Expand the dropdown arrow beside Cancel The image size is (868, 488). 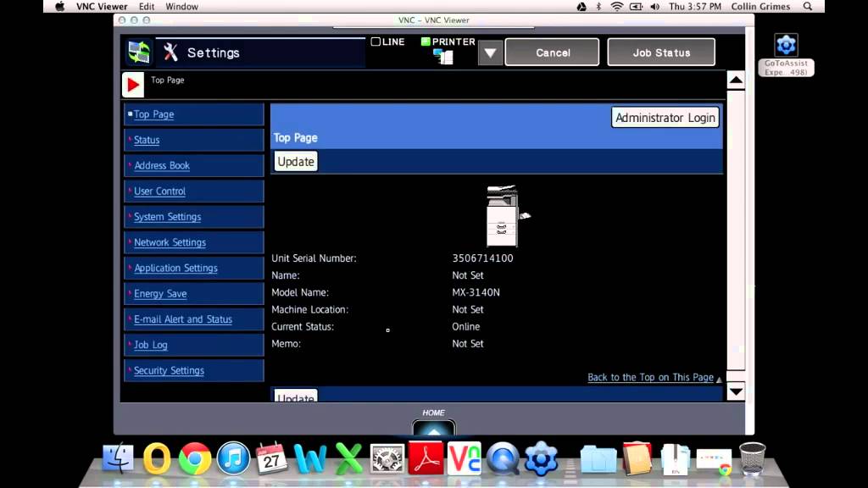[x=490, y=53]
